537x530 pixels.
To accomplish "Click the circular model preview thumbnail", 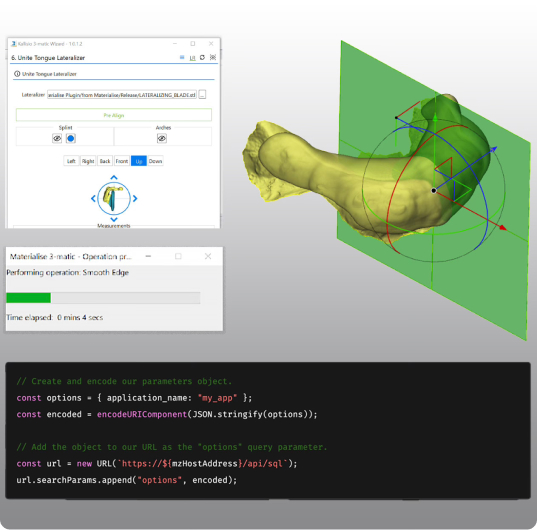I will tap(114, 198).
